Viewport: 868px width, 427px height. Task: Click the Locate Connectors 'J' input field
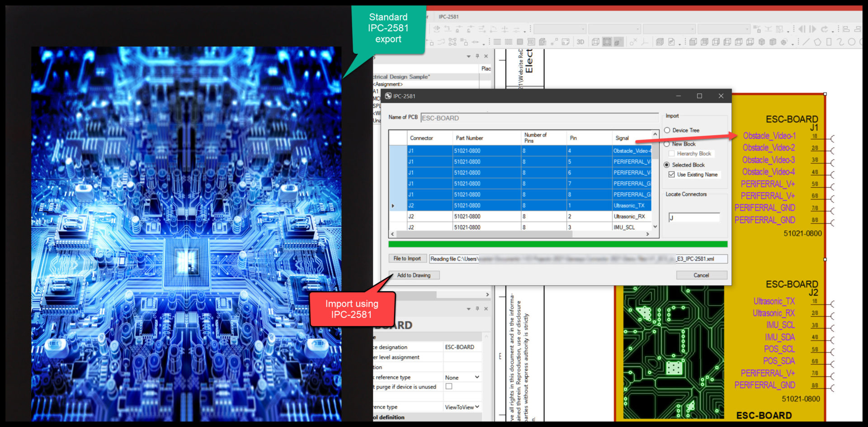(694, 217)
